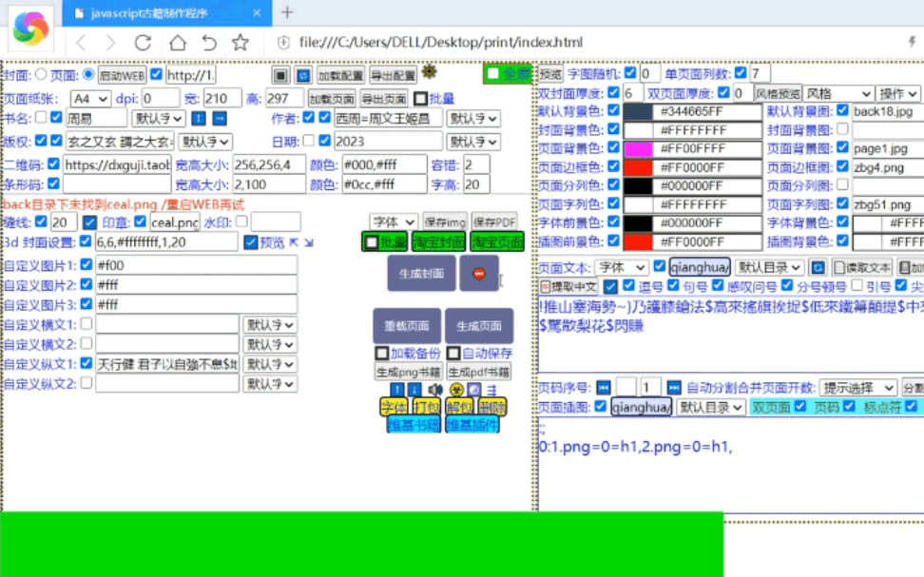
Task: Click the speaker sound icon
Action: tap(434, 390)
